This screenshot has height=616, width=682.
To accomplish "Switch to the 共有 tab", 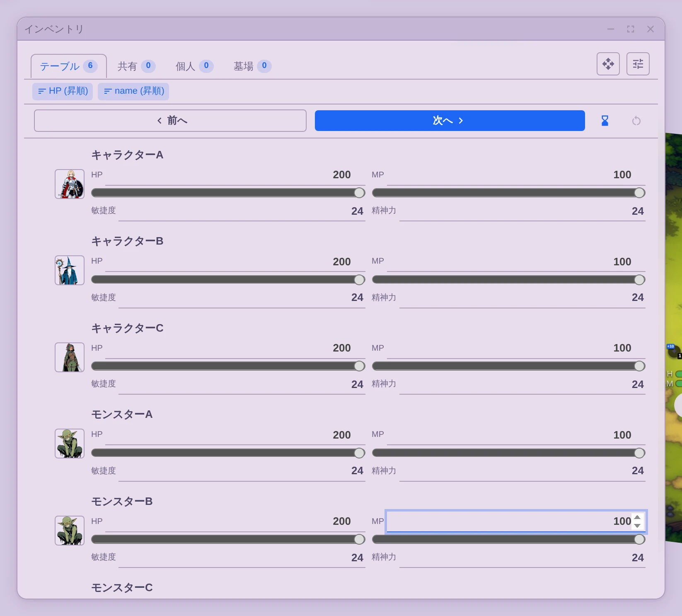I will click(136, 66).
